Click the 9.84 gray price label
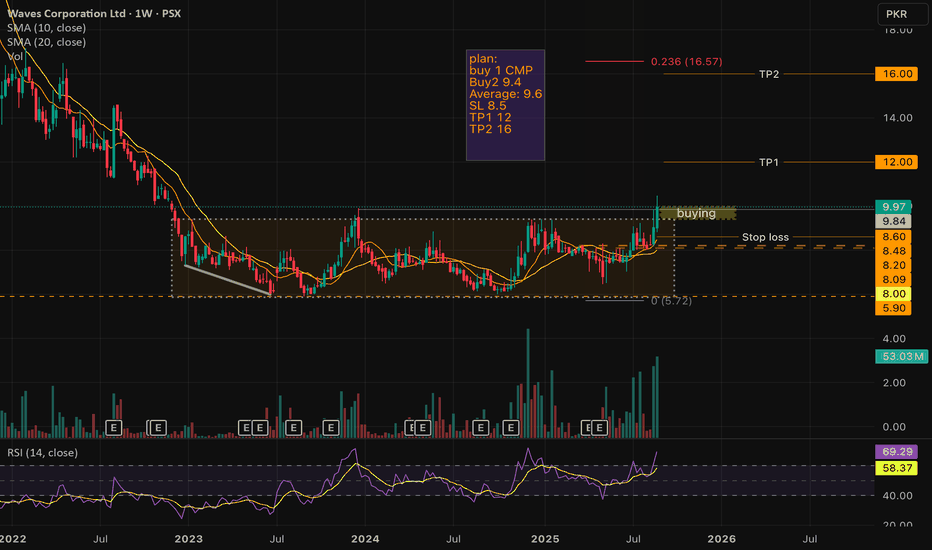Image resolution: width=932 pixels, height=550 pixels. pos(893,221)
